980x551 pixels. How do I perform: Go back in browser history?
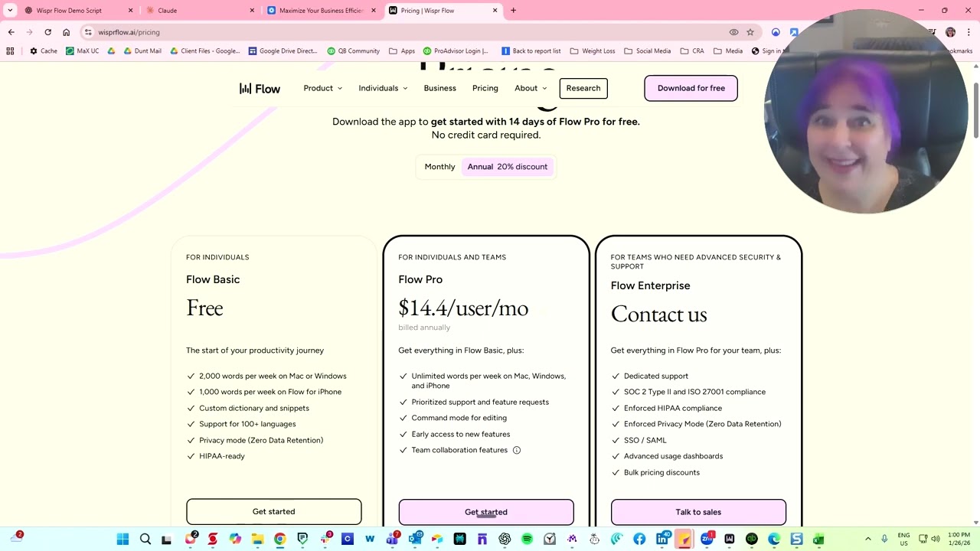click(x=11, y=32)
